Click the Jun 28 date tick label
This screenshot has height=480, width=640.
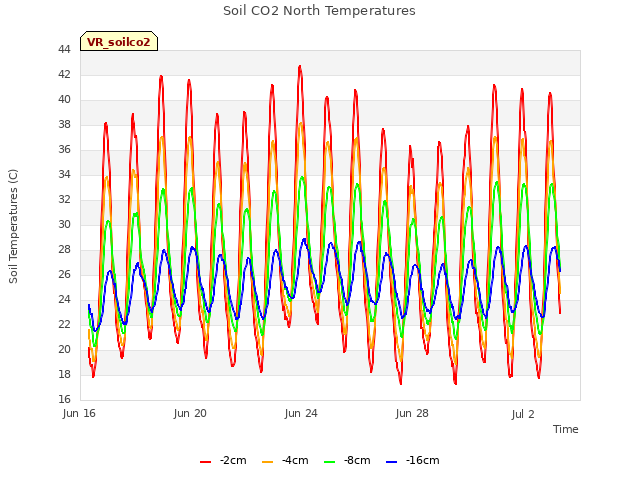pyautogui.click(x=412, y=413)
